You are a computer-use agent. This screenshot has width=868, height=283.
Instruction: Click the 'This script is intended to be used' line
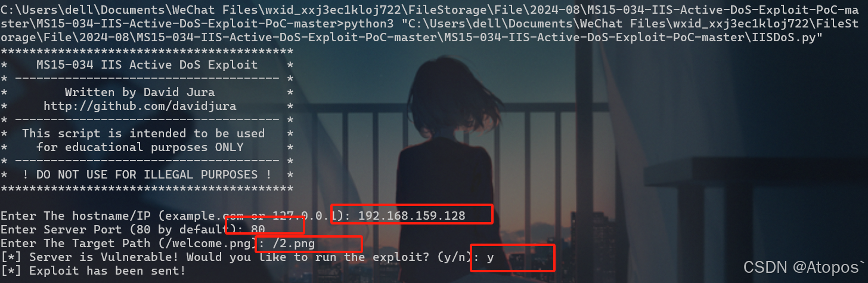144,134
